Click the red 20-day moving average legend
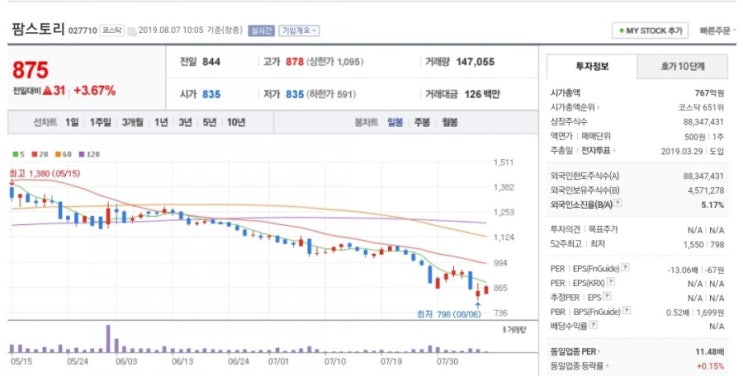The height and width of the screenshot is (376, 743). click(x=40, y=154)
